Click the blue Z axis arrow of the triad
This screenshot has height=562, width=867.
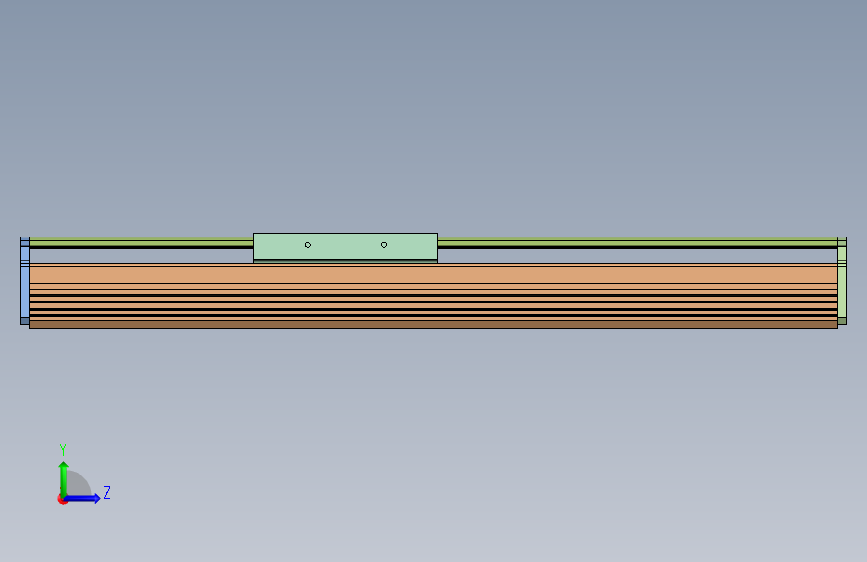83,498
